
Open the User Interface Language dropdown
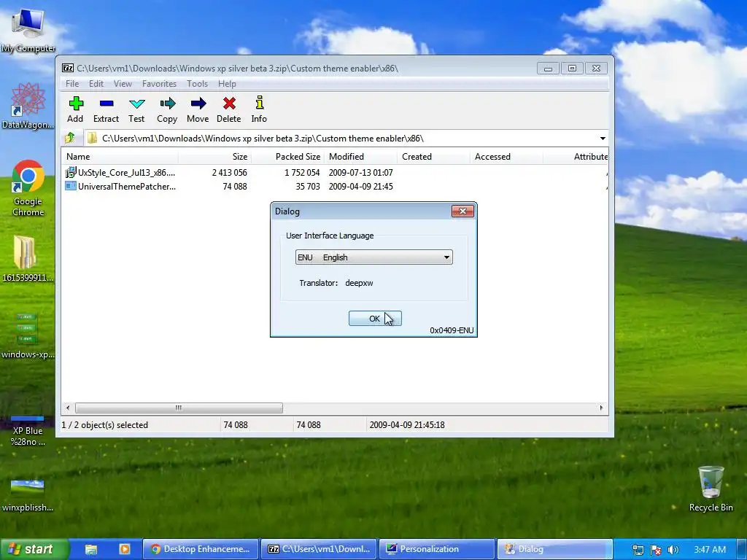(374, 257)
